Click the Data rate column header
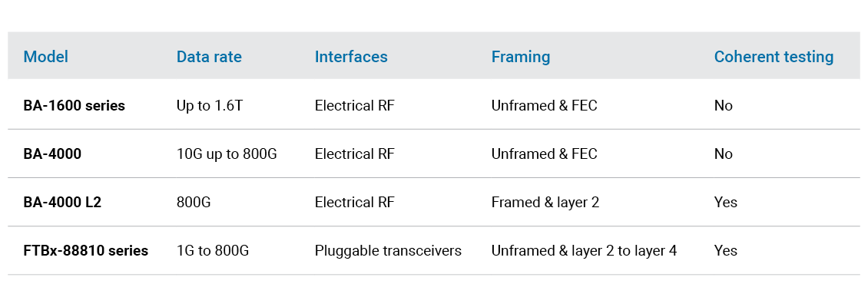 pyautogui.click(x=209, y=57)
